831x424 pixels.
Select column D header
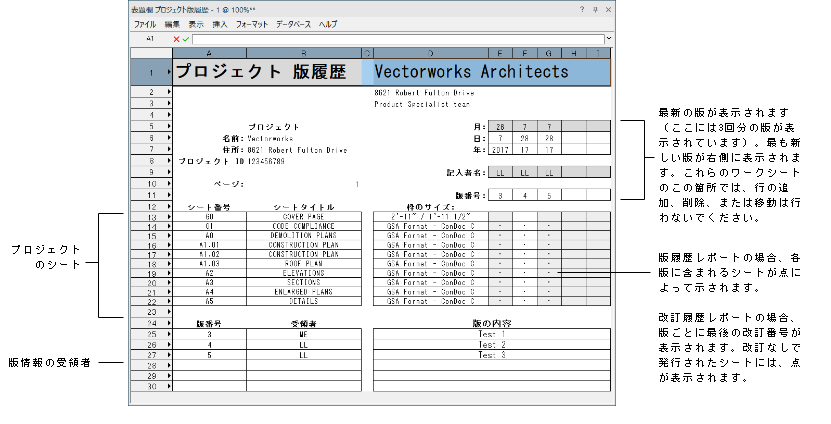click(x=430, y=53)
